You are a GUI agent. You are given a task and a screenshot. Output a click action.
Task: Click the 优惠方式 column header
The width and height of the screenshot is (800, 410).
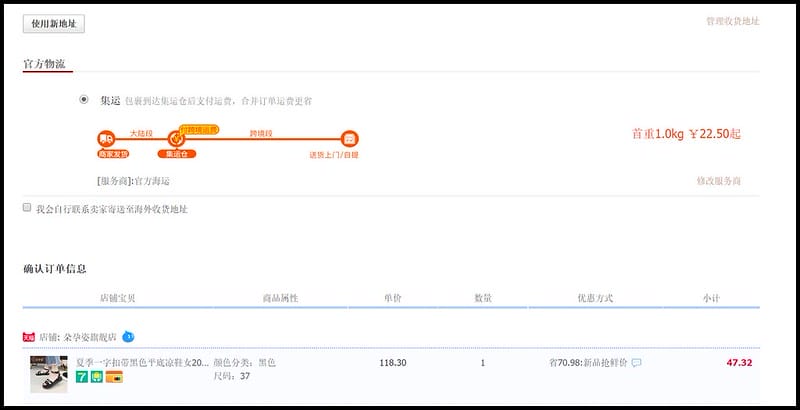point(595,298)
